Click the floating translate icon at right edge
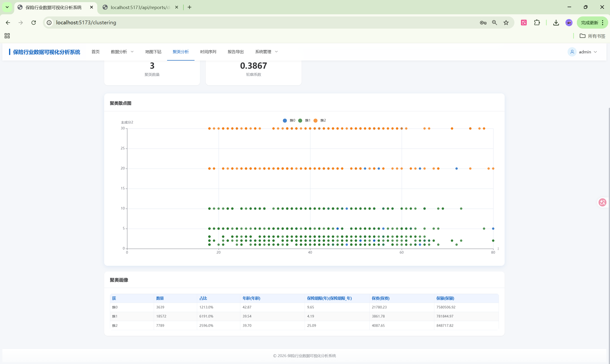Screen dimensions: 610x364 tap(602, 202)
